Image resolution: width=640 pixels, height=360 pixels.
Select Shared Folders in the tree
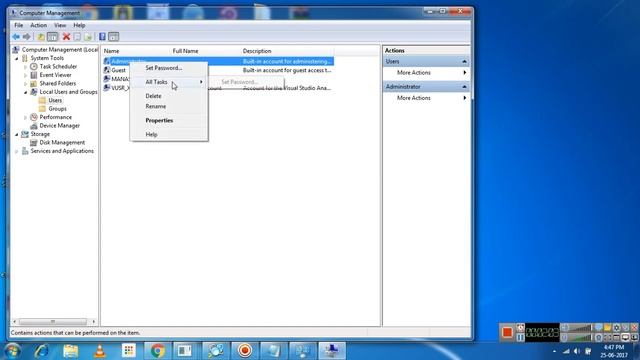(58, 83)
